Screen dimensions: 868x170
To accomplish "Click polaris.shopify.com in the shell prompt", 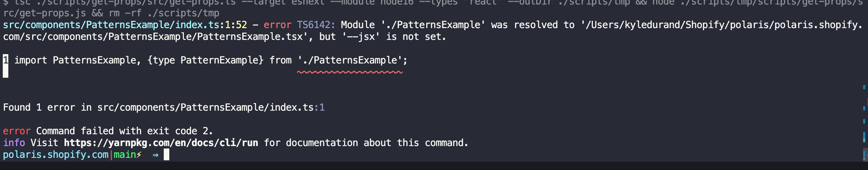I will [x=56, y=155].
